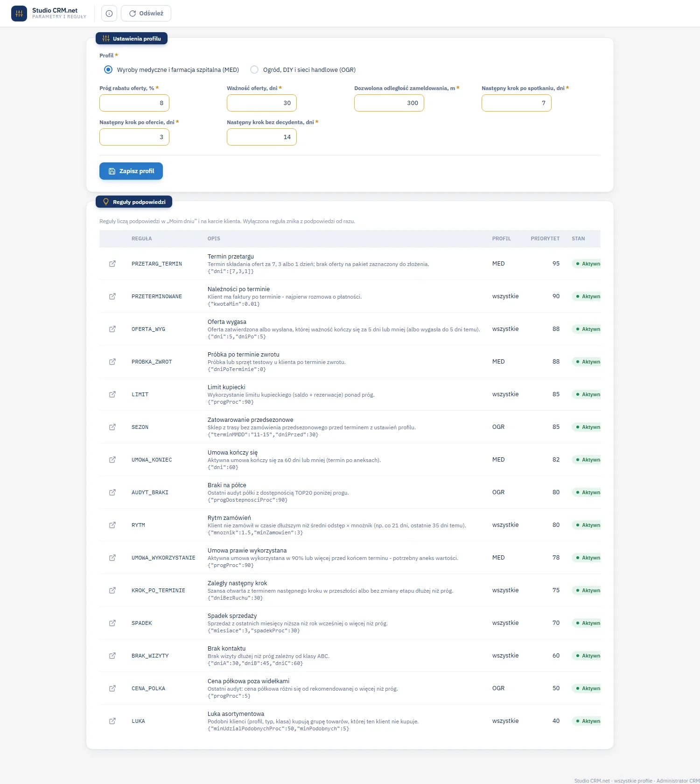
Task: Open edit icon for PRZETERMINOWANE rule
Action: (x=112, y=296)
